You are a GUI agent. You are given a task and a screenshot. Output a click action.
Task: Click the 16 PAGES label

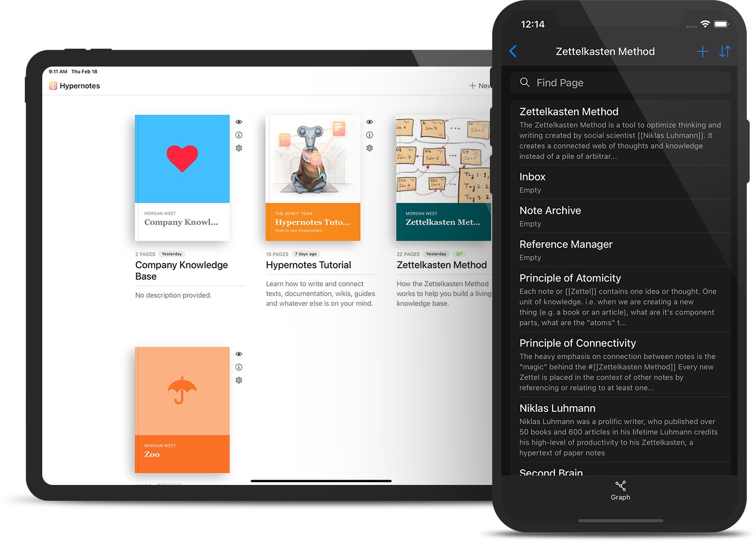click(277, 254)
